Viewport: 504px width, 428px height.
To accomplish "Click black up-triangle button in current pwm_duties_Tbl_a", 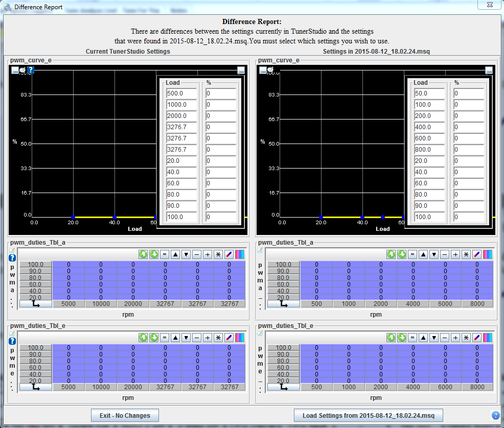I will [x=175, y=254].
